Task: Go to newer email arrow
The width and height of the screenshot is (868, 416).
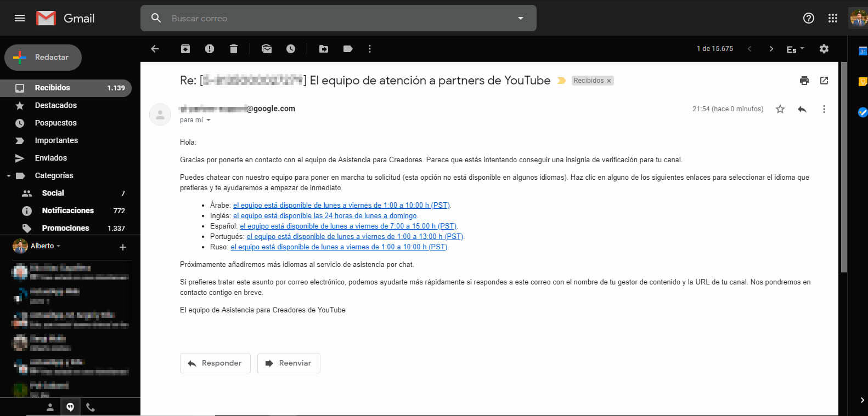Action: pyautogui.click(x=749, y=49)
